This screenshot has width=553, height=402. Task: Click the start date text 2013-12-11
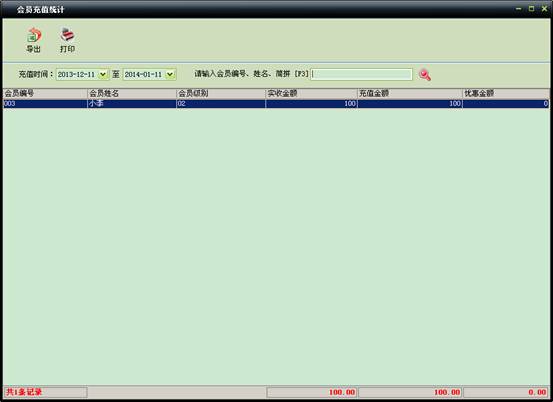[77, 75]
